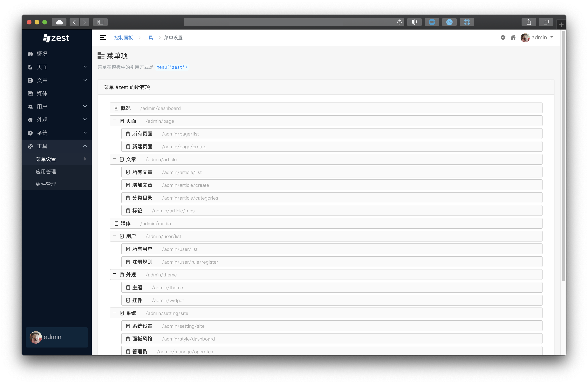Click the 工具 breadcrumb link
The height and width of the screenshot is (384, 588).
point(148,37)
